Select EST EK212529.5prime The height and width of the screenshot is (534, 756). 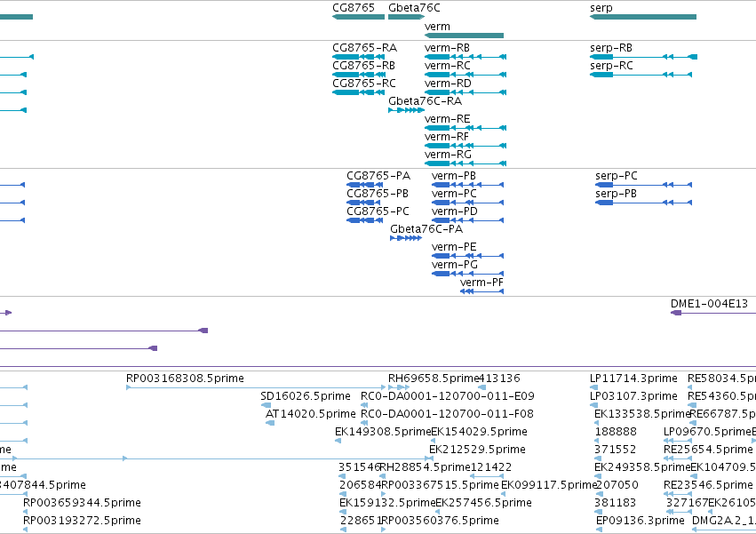pyautogui.click(x=432, y=458)
